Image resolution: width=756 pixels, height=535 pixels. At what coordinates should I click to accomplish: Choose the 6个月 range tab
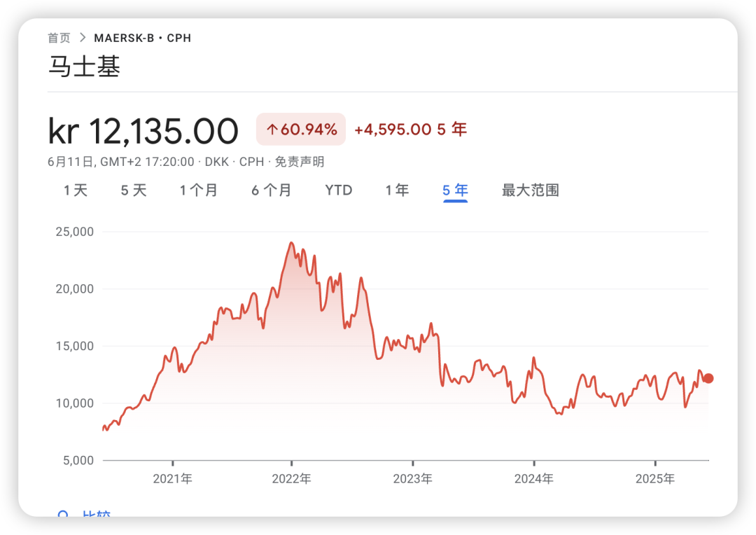272,190
